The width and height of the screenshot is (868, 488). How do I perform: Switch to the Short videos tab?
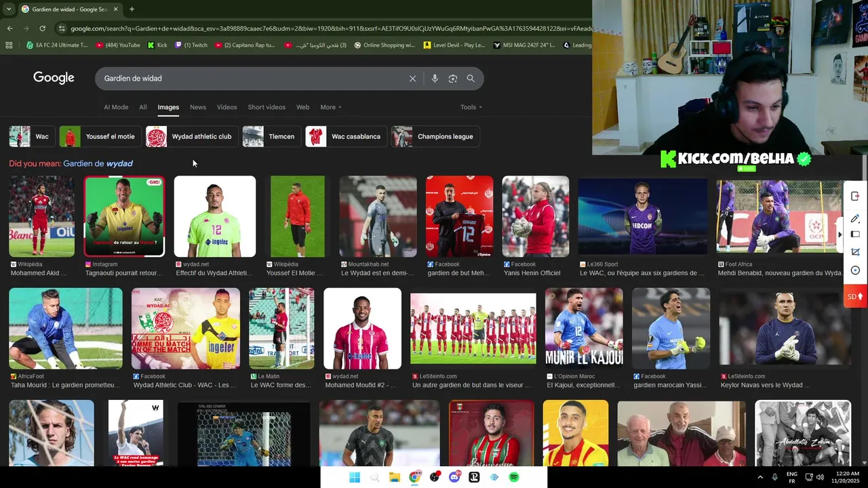[267, 107]
